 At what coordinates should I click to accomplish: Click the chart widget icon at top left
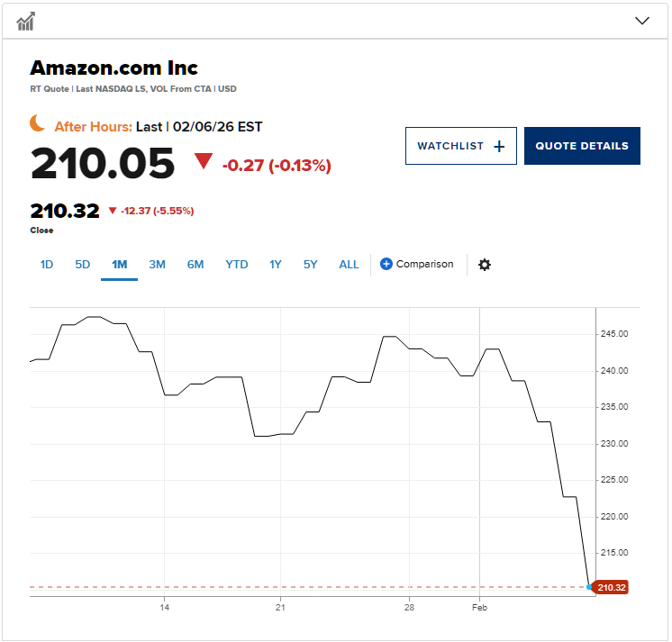25,21
